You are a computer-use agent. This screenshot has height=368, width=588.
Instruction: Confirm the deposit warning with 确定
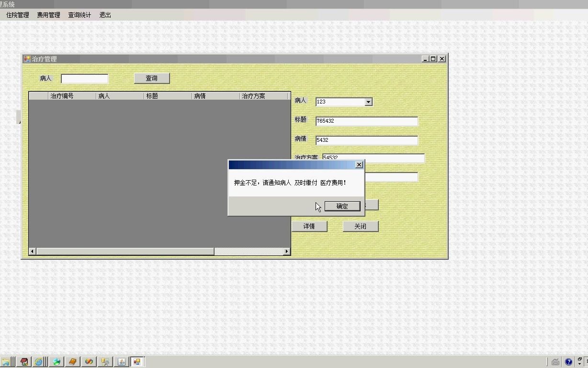click(342, 206)
